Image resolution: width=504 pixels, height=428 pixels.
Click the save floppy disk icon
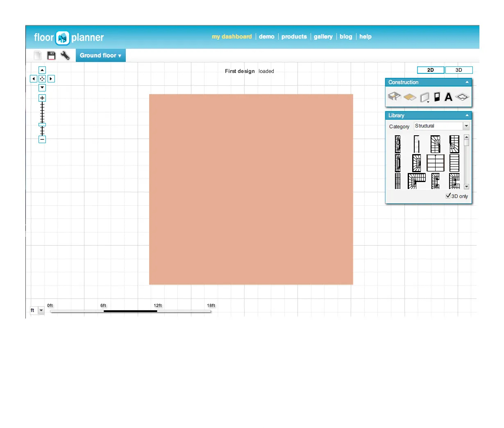coord(51,55)
